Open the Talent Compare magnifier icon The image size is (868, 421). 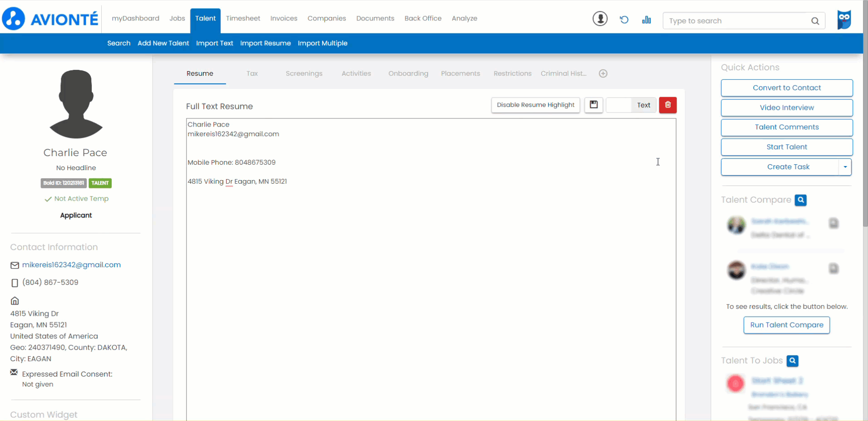click(800, 200)
